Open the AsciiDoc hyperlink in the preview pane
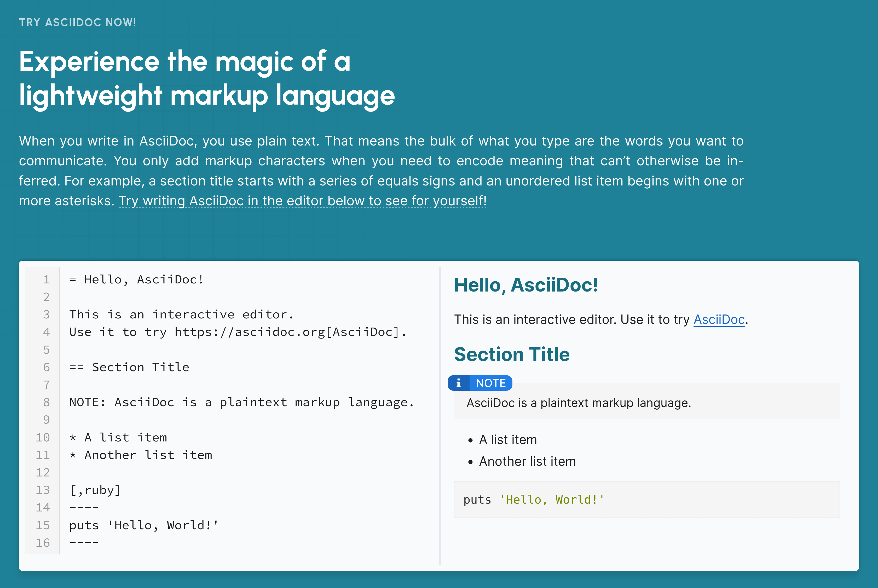This screenshot has height=588, width=878. click(718, 319)
